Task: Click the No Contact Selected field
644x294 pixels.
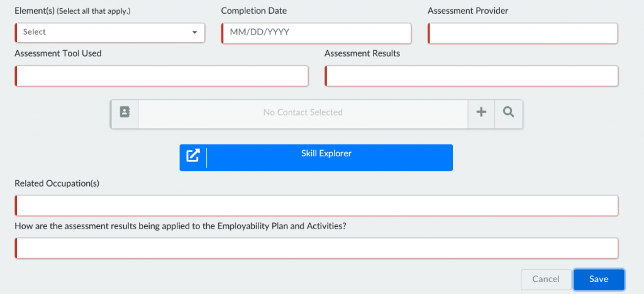Action: (x=303, y=112)
